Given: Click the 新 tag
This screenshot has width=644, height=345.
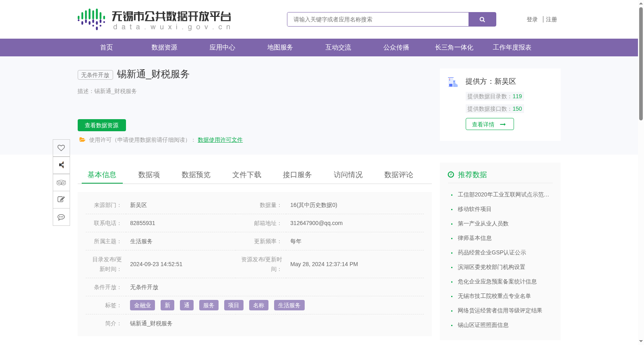Looking at the screenshot, I should [x=167, y=305].
